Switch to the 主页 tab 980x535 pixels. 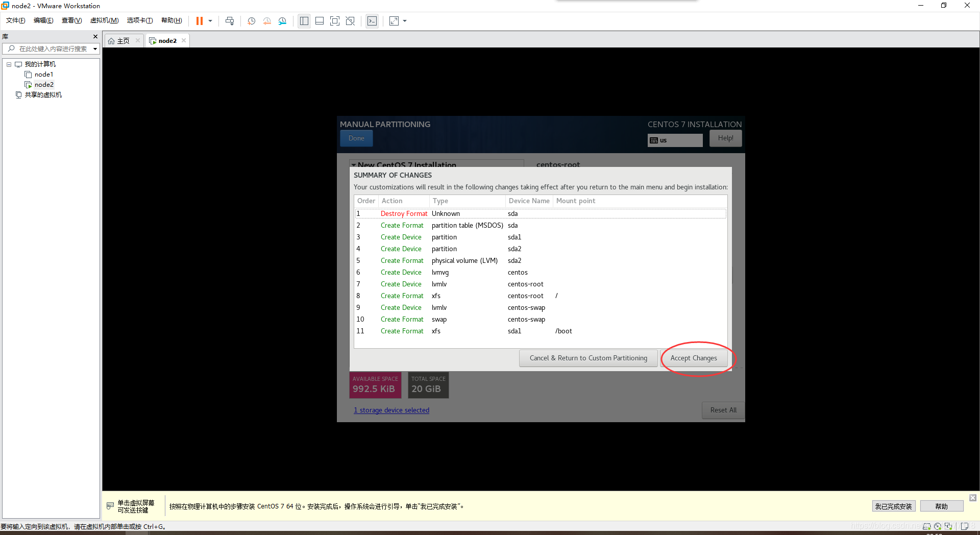123,41
